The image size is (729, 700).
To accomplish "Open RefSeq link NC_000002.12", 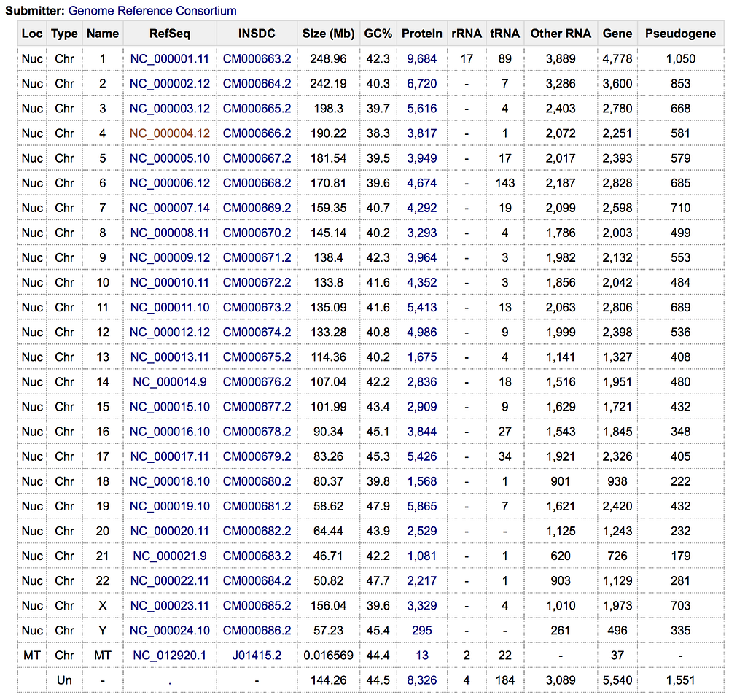I will 170,84.
